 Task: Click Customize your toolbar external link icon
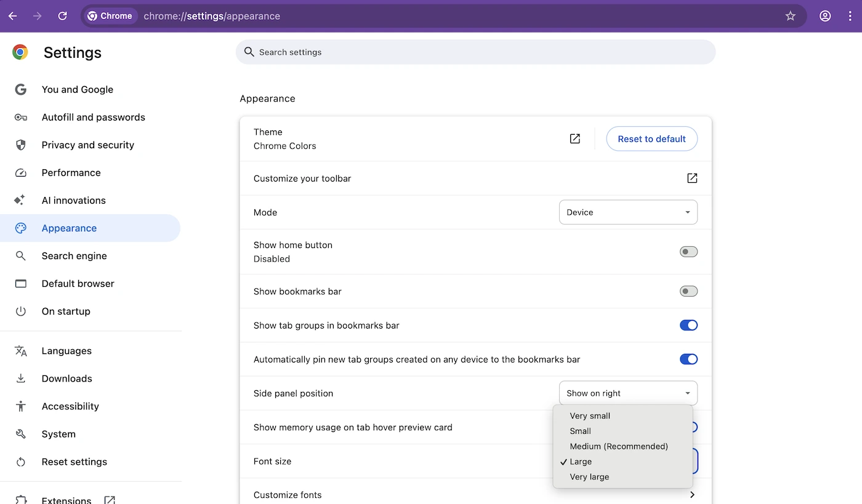(692, 178)
